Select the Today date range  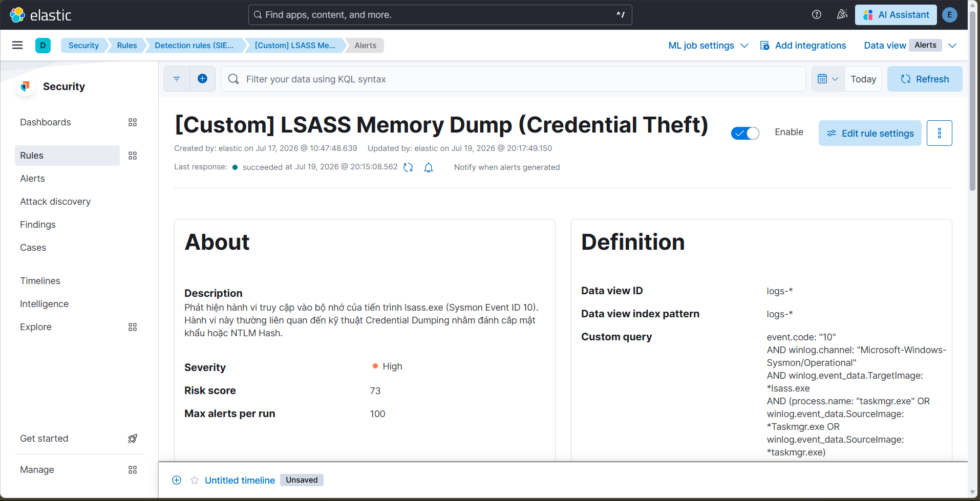tap(863, 79)
